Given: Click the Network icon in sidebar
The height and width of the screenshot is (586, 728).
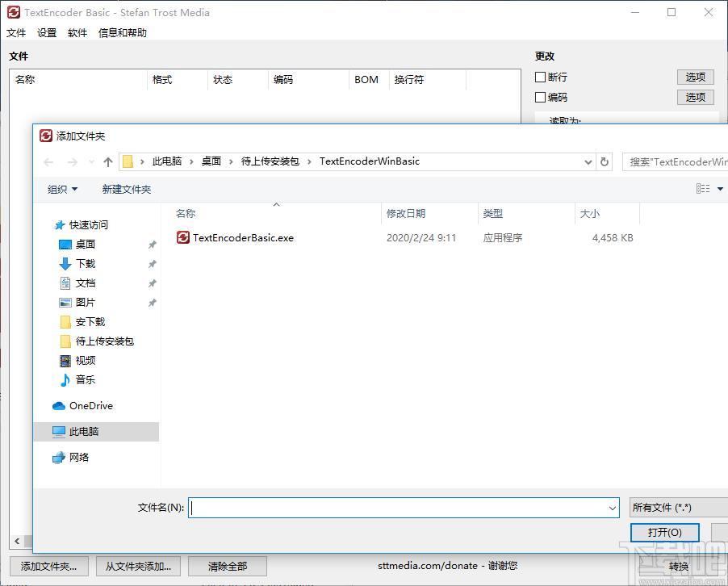Looking at the screenshot, I should pyautogui.click(x=58, y=458).
